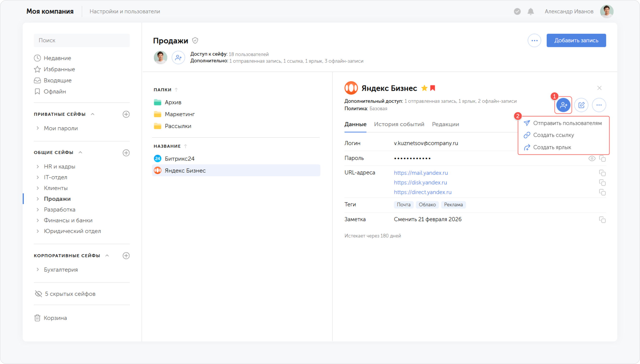
Task: Add a new private safe with plus icon
Action: [x=126, y=114]
